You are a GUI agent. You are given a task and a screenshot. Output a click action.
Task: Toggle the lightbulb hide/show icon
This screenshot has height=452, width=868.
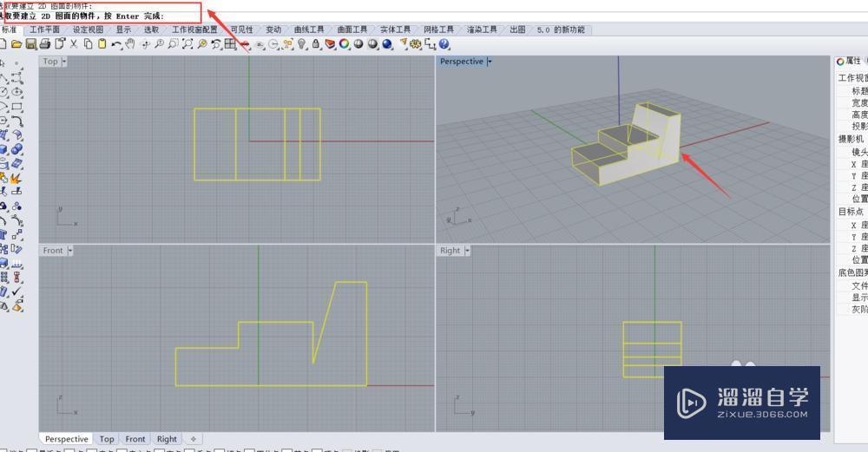point(302,43)
